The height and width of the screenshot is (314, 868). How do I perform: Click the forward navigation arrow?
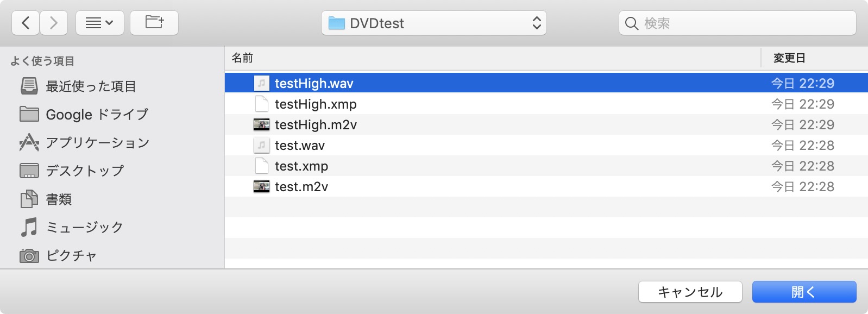53,23
